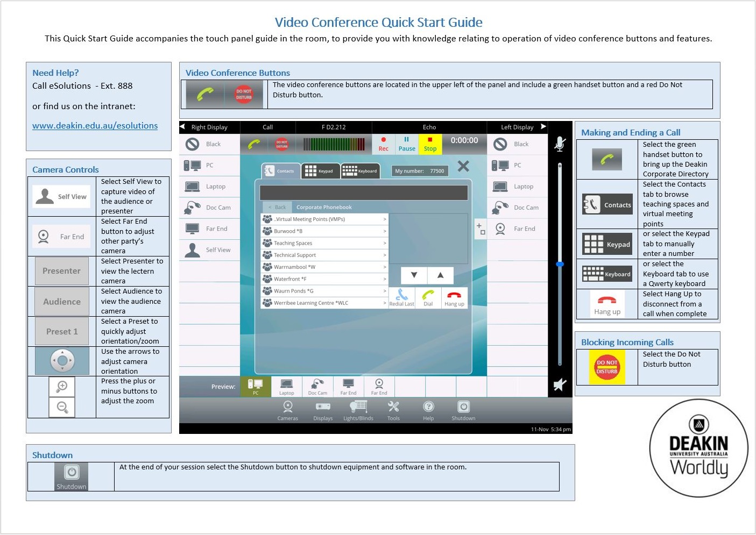
Task: Choose Far End under Left Display
Action: (517, 229)
